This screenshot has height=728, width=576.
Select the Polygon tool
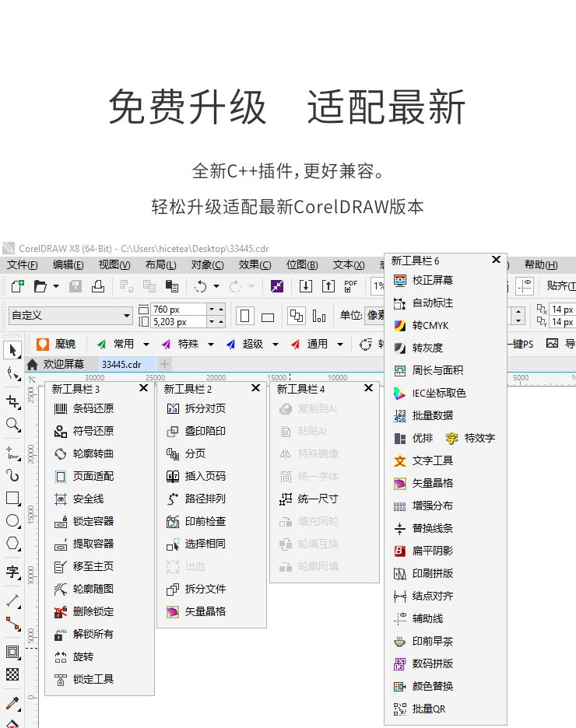(12, 543)
